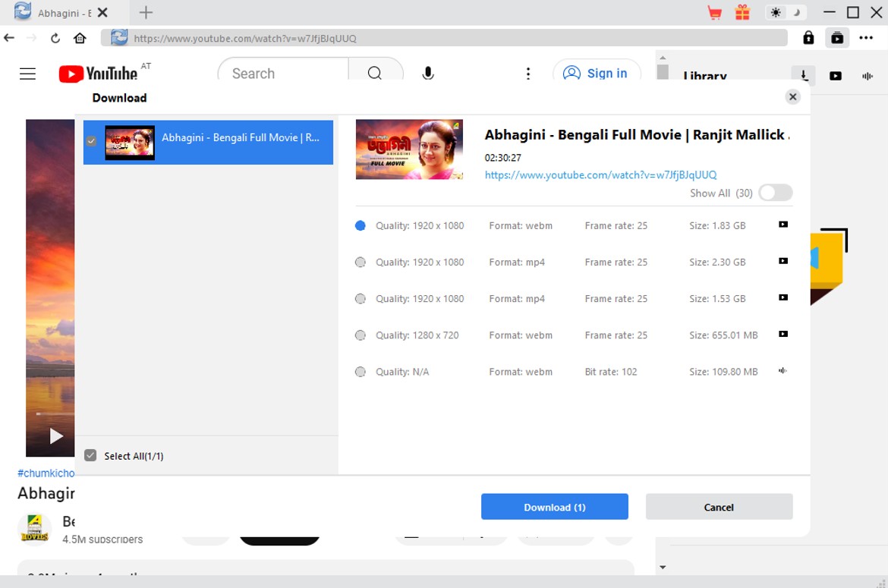Open the browser three-dot menu

pyautogui.click(x=867, y=37)
